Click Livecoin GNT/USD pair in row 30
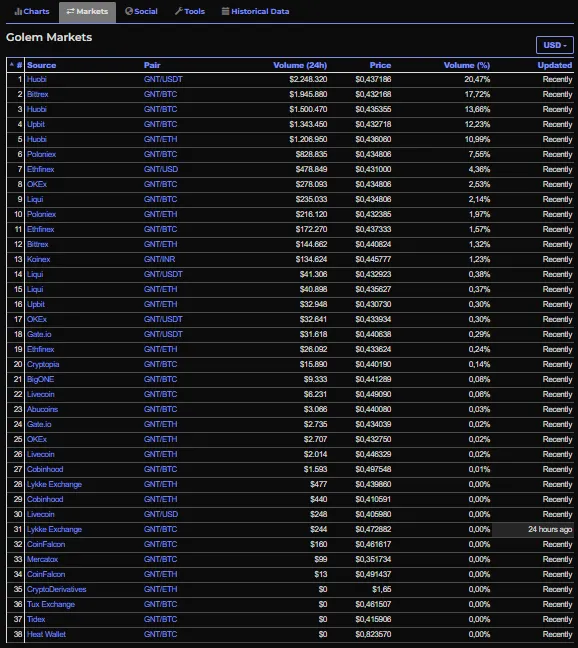 point(161,515)
